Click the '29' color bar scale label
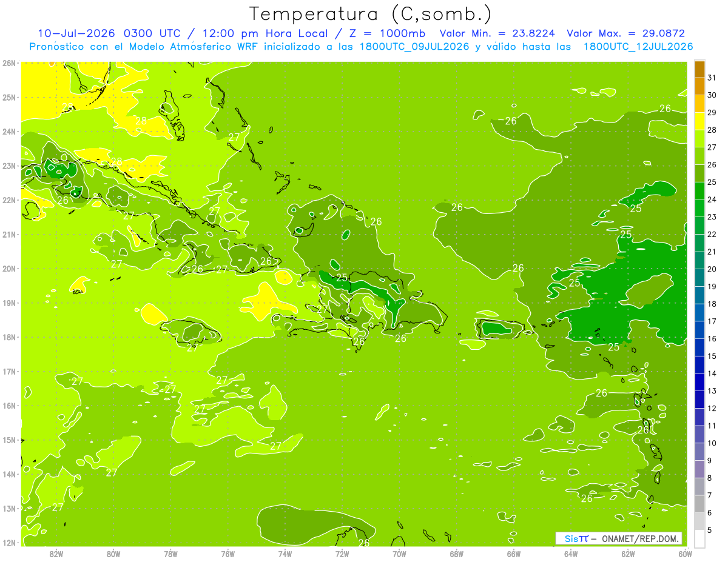 click(x=712, y=113)
